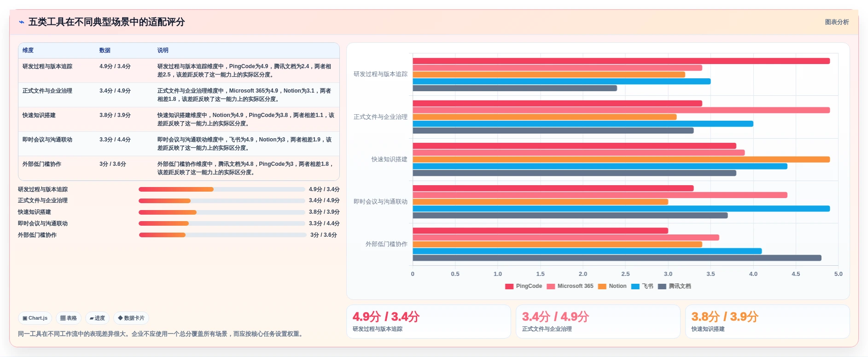Screen dimensions: 868x357
Task: Toggle 飞书 legend item in chart
Action: click(642, 287)
